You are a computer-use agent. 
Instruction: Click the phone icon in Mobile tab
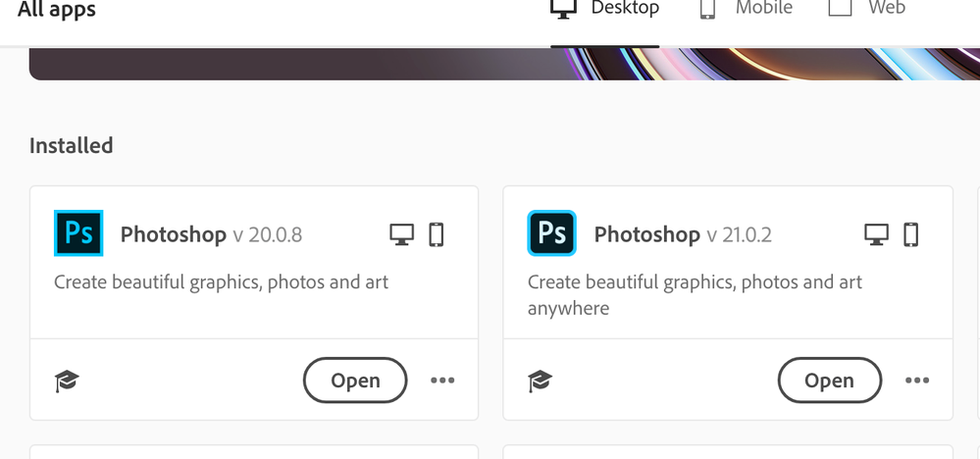pos(707,9)
